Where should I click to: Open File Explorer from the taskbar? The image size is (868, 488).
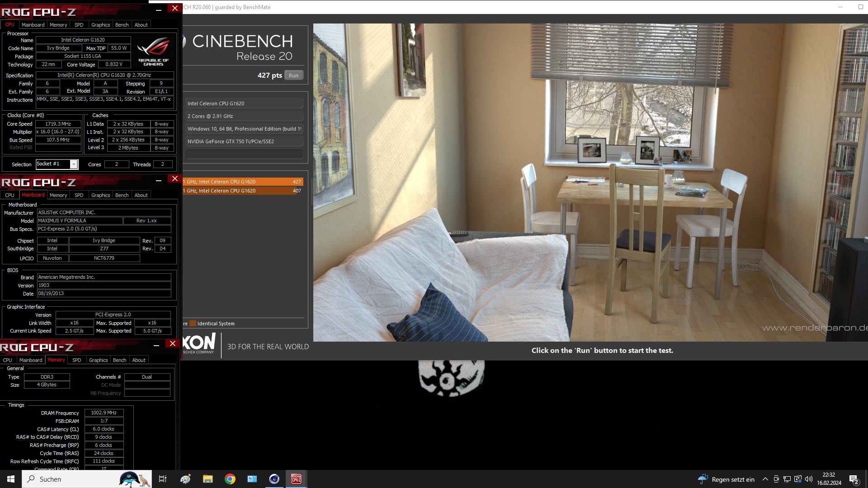pos(208,479)
